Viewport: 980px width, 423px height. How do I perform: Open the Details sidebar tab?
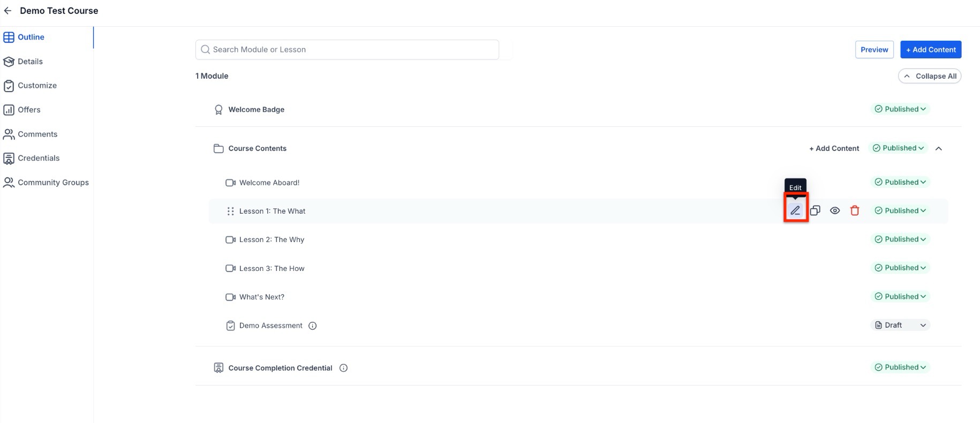(x=30, y=62)
